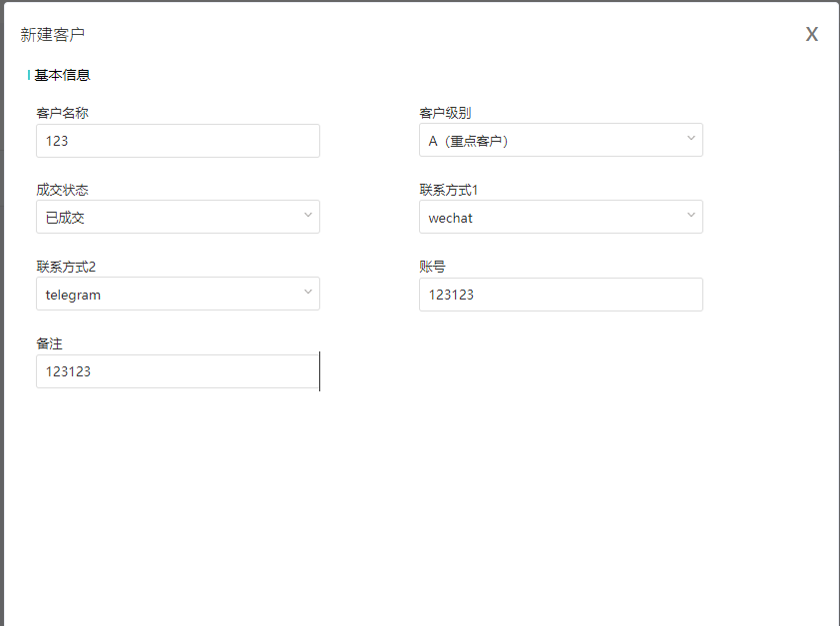Screen dimensions: 840x626
Task: Focus the 备注 text field
Action: click(178, 371)
